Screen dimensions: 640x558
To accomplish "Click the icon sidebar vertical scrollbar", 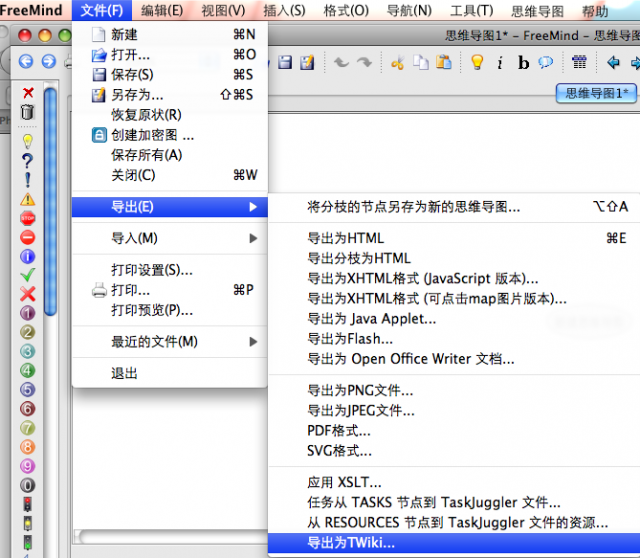I will tap(50, 202).
